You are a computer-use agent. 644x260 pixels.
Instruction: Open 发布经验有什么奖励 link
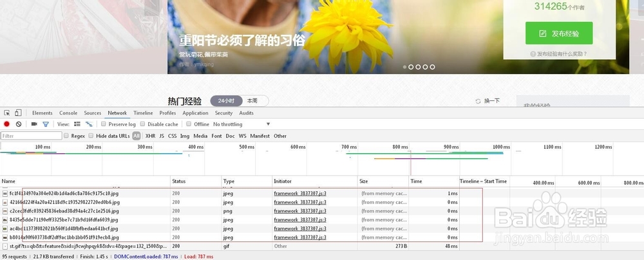click(x=562, y=54)
